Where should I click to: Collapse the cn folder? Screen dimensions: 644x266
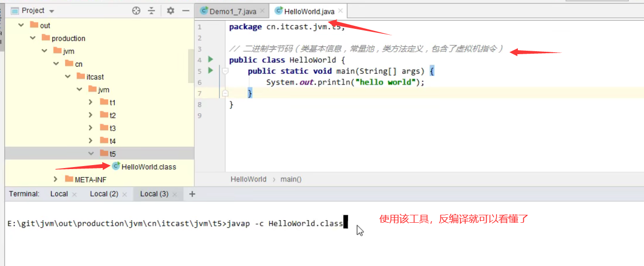click(56, 64)
